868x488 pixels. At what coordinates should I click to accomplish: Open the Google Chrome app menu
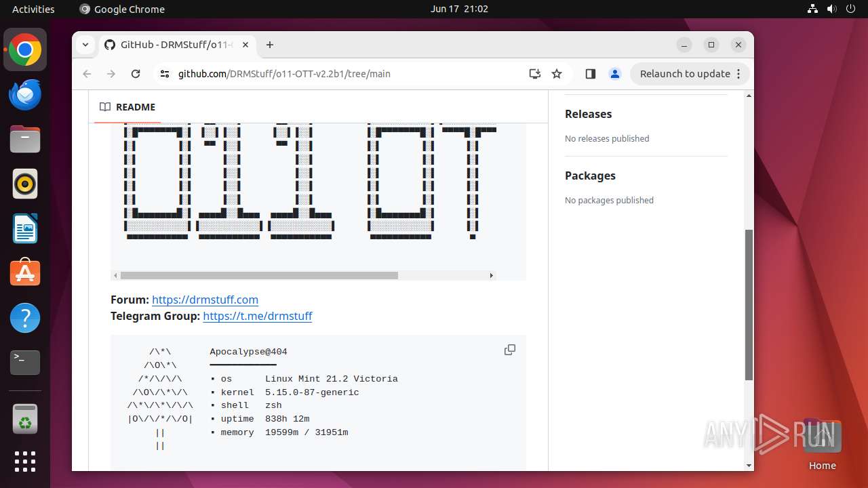[122, 9]
